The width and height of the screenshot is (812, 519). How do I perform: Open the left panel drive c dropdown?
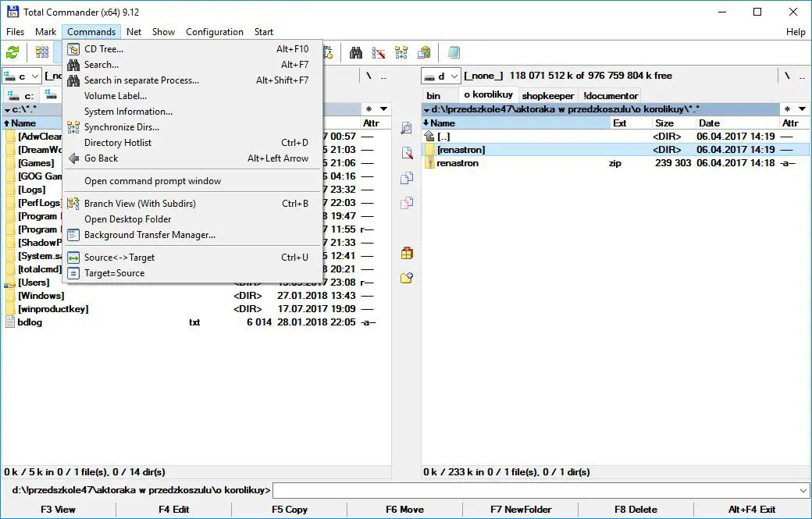pyautogui.click(x=22, y=76)
